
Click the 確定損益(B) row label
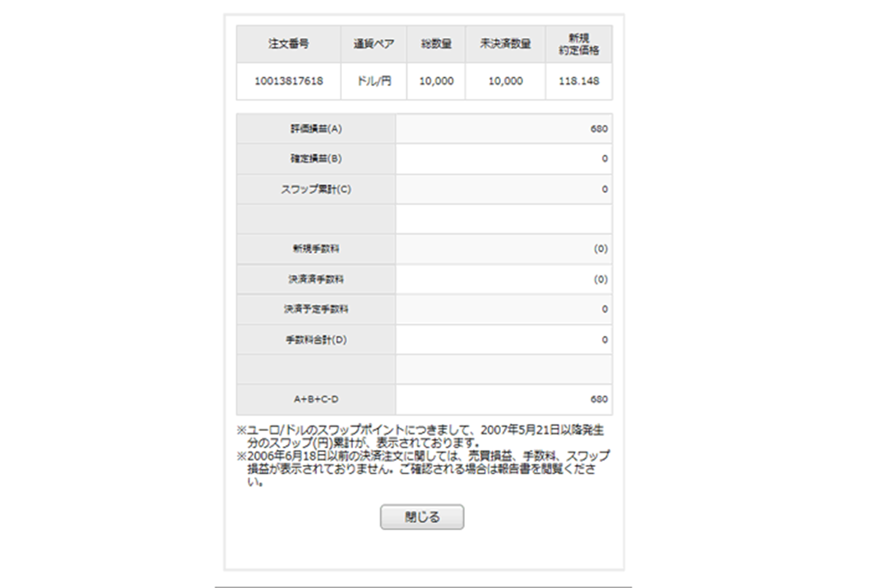(x=315, y=159)
